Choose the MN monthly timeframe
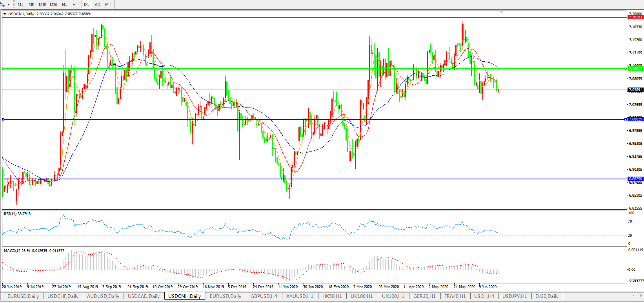 click(x=108, y=5)
